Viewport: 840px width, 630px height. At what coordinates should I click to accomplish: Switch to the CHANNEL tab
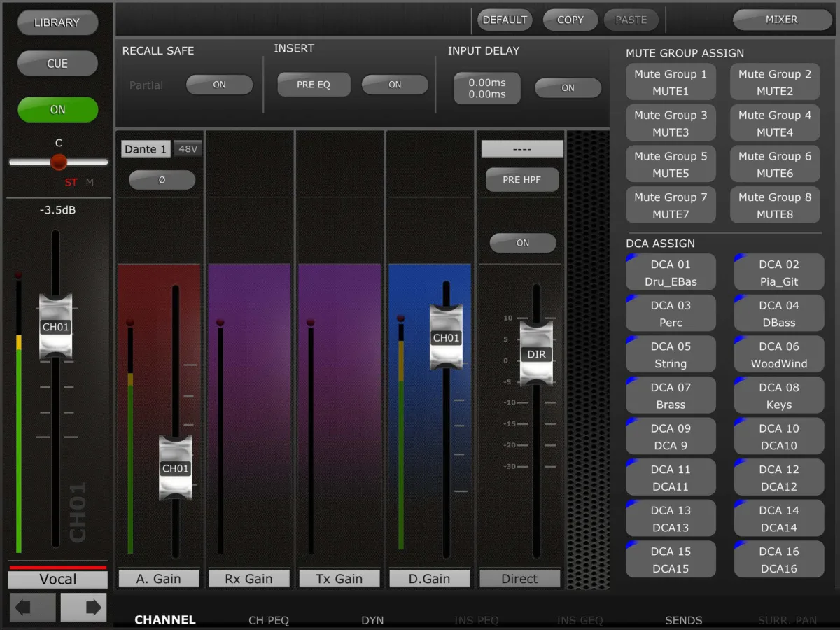pyautogui.click(x=165, y=619)
